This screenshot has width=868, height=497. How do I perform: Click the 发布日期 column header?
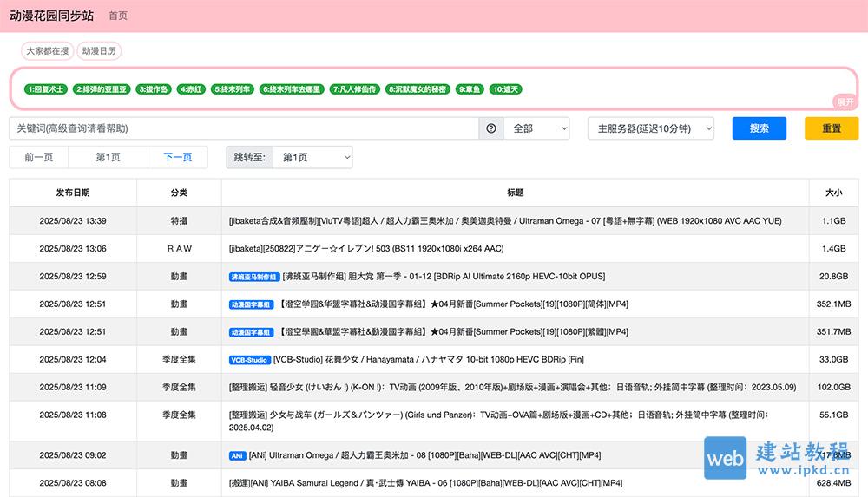click(x=73, y=193)
